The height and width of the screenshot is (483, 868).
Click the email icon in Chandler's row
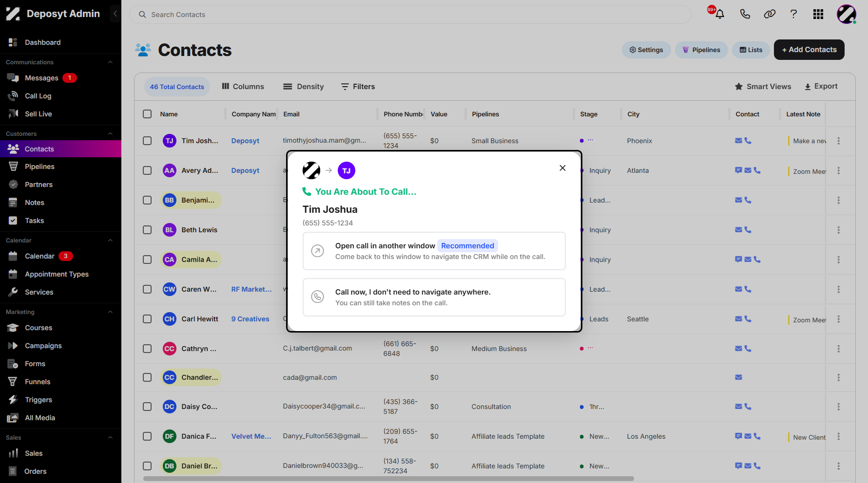(739, 377)
